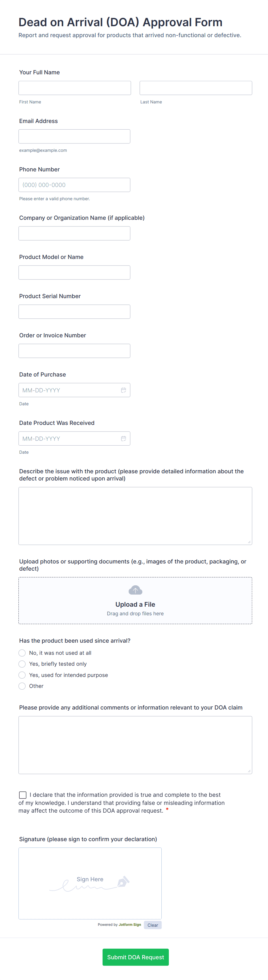Click the Sign Here signature pad
Screen dimensions: 268x980
point(90,883)
